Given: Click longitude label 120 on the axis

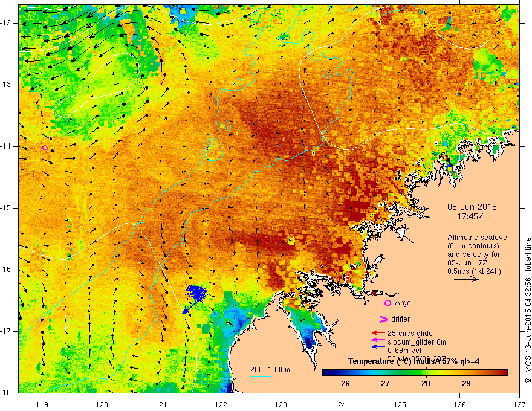Looking at the screenshot, I should pos(102,404).
